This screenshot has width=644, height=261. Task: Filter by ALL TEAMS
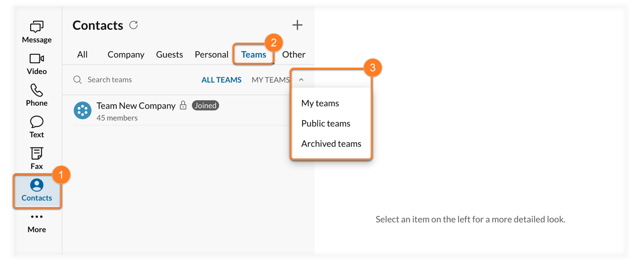221,80
